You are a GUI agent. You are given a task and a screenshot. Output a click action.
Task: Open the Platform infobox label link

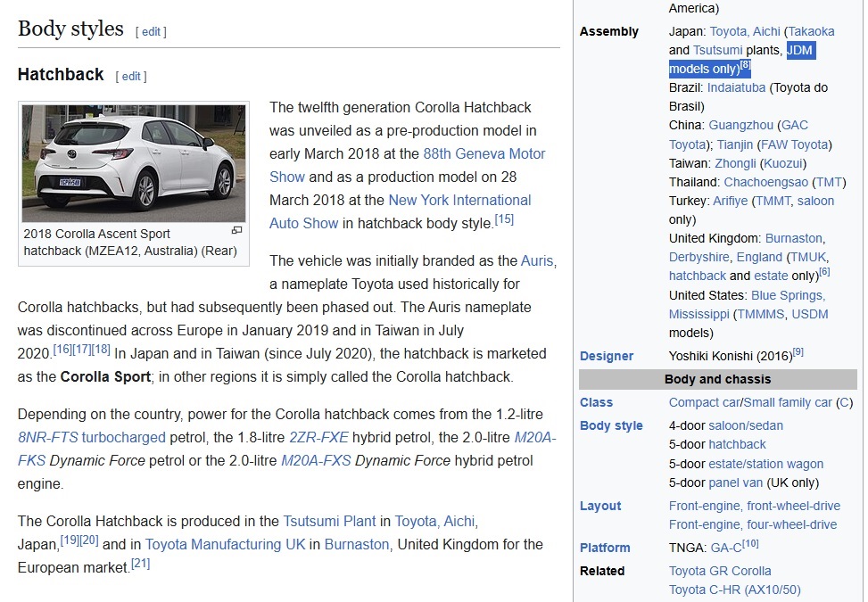click(605, 548)
